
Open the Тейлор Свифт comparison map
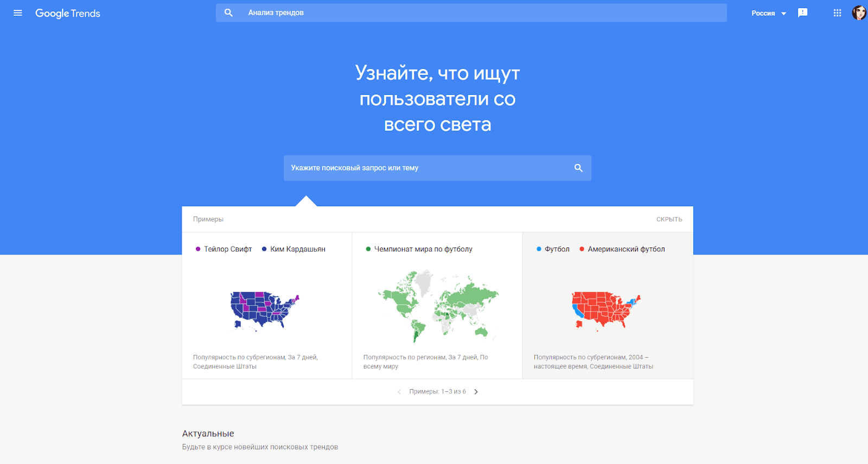(x=265, y=310)
